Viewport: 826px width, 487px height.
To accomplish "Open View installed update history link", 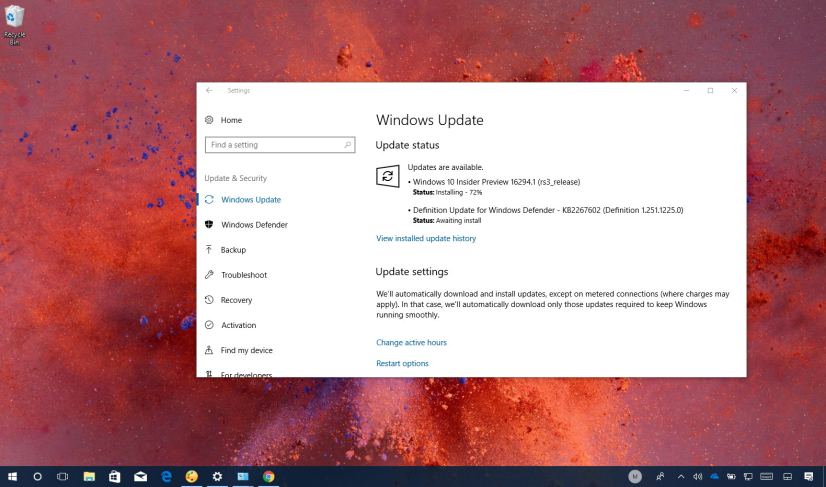I will point(426,238).
